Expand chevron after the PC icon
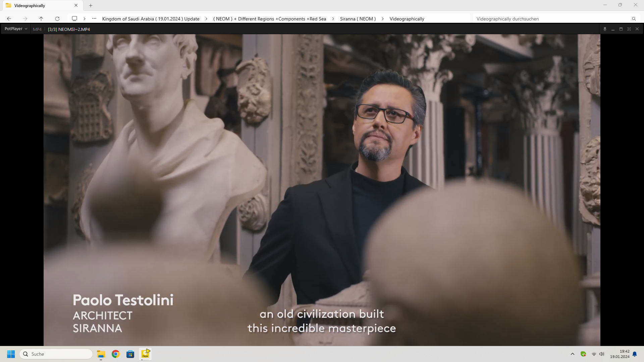This screenshot has width=644, height=362. tap(85, 19)
